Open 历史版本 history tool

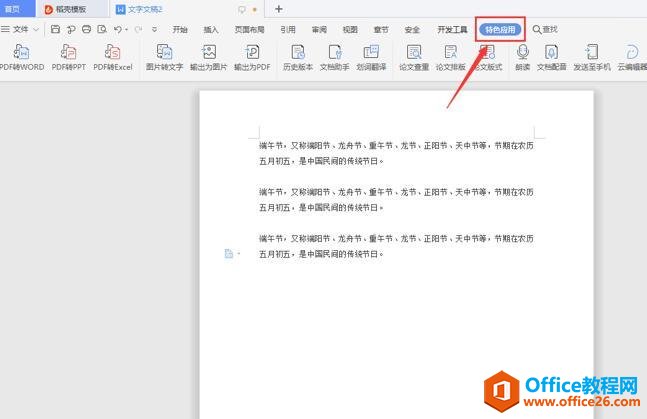click(x=298, y=52)
